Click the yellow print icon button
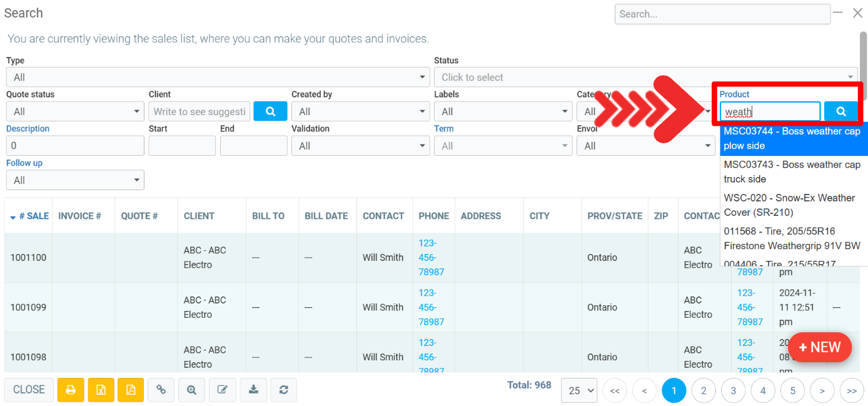The width and height of the screenshot is (868, 406). [x=71, y=390]
